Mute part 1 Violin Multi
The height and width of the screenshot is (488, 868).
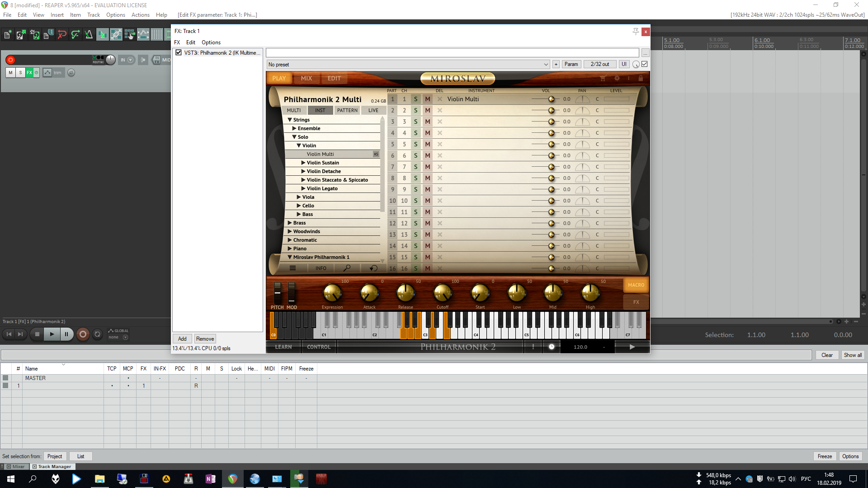(427, 99)
